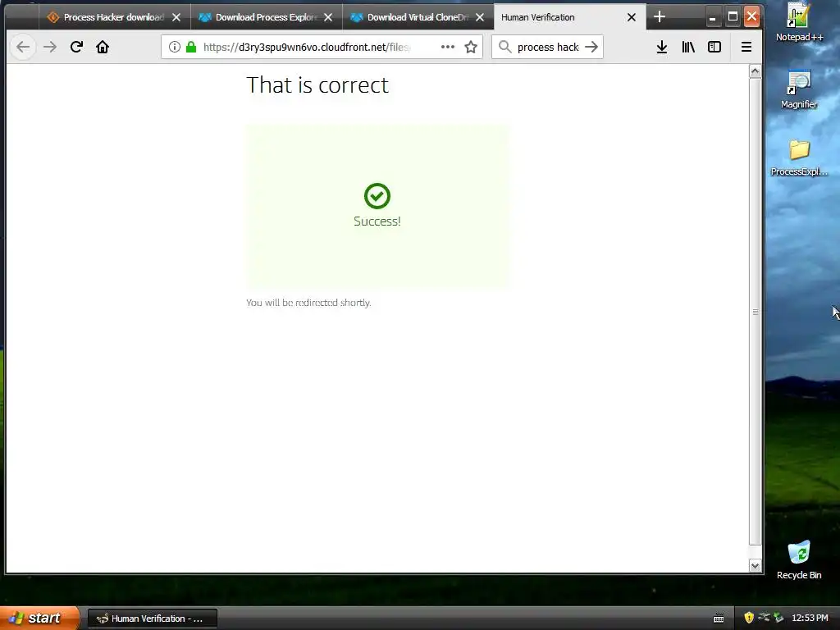Screen dimensions: 840x630
Task: Close the Download Virtual CloneDrive tab
Action: [x=480, y=17]
